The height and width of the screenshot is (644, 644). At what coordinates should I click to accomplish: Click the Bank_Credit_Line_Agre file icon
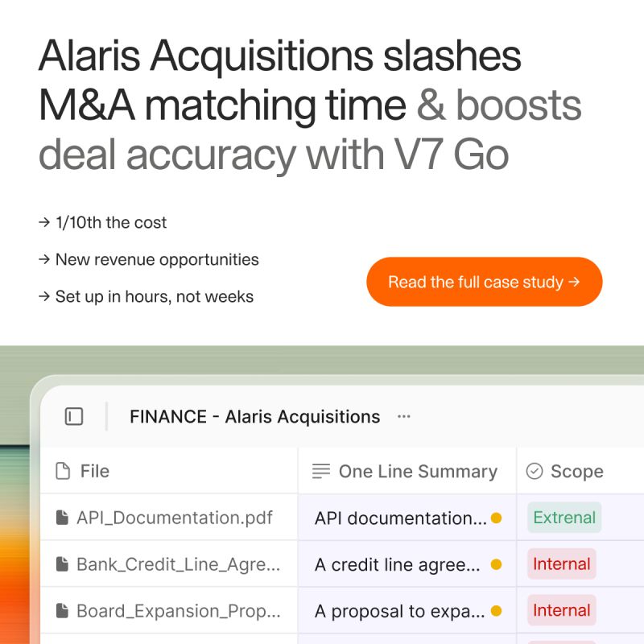coord(62,564)
